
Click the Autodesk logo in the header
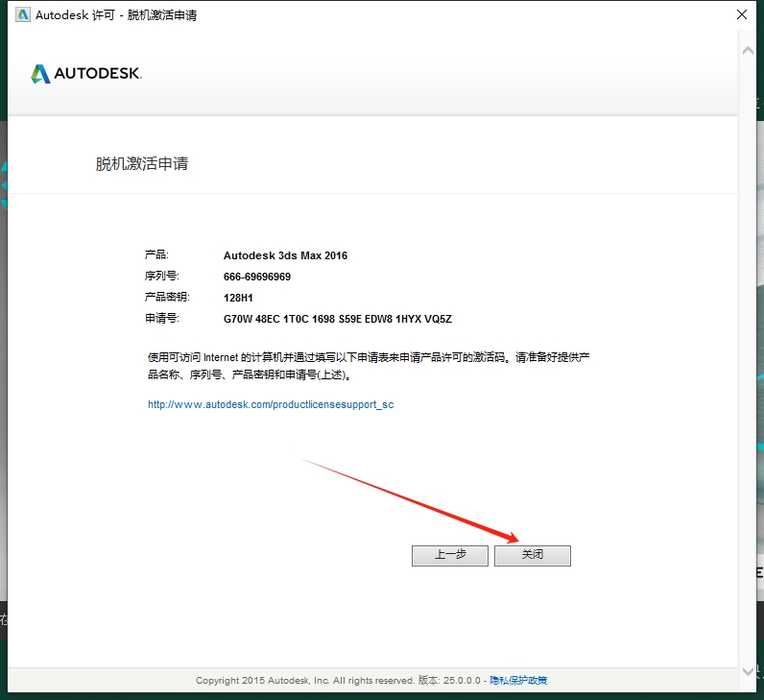pyautogui.click(x=86, y=74)
